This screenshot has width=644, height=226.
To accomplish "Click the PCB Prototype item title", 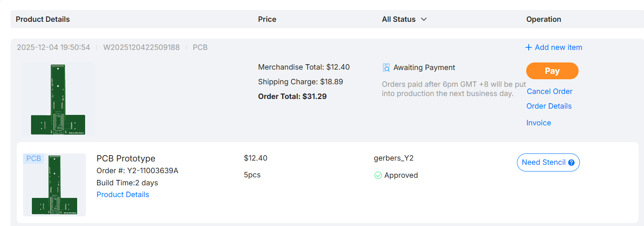I will click(x=126, y=158).
